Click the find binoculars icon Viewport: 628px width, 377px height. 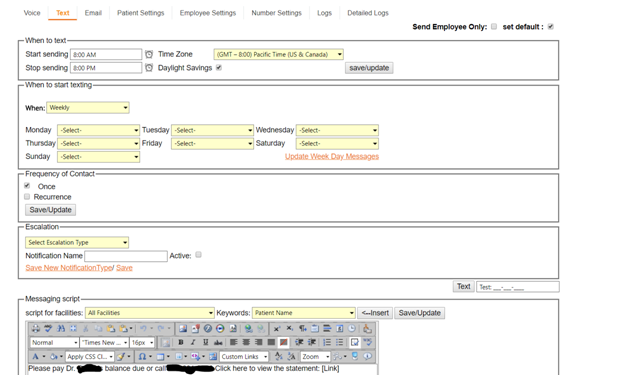61,329
